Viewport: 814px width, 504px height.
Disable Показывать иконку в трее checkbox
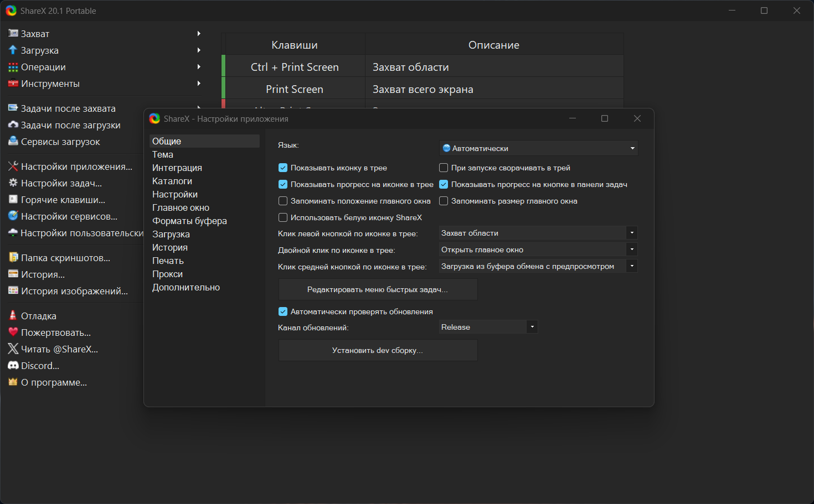coord(283,168)
